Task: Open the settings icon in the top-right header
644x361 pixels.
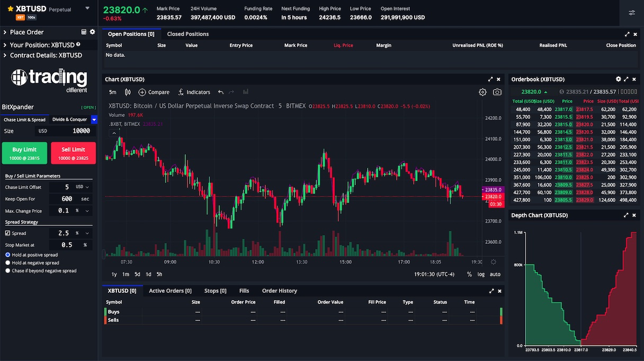Action: [632, 13]
